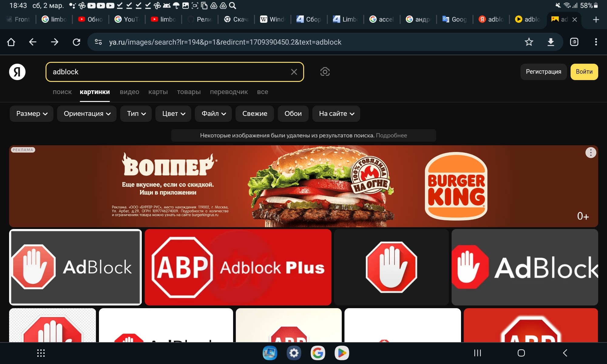The height and width of the screenshot is (364, 607).
Task: Launch Settings gear app in taskbar
Action: pyautogui.click(x=294, y=353)
